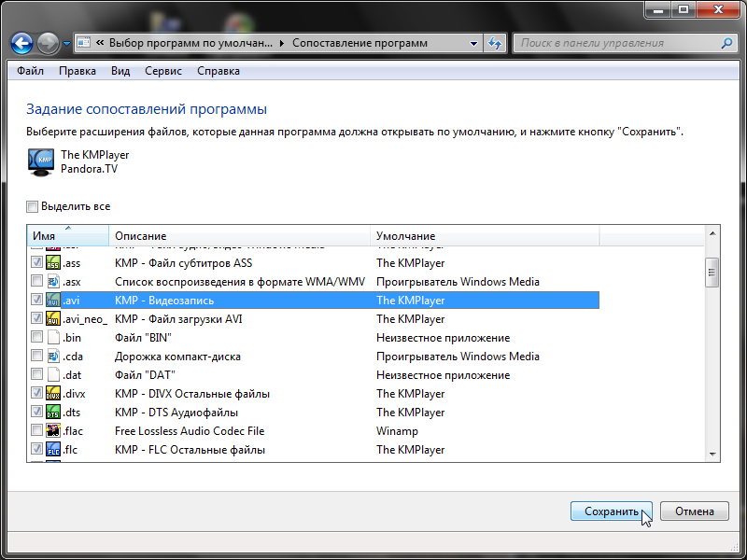The image size is (747, 560).
Task: Check the .flac extension checkbox
Action: [36, 430]
